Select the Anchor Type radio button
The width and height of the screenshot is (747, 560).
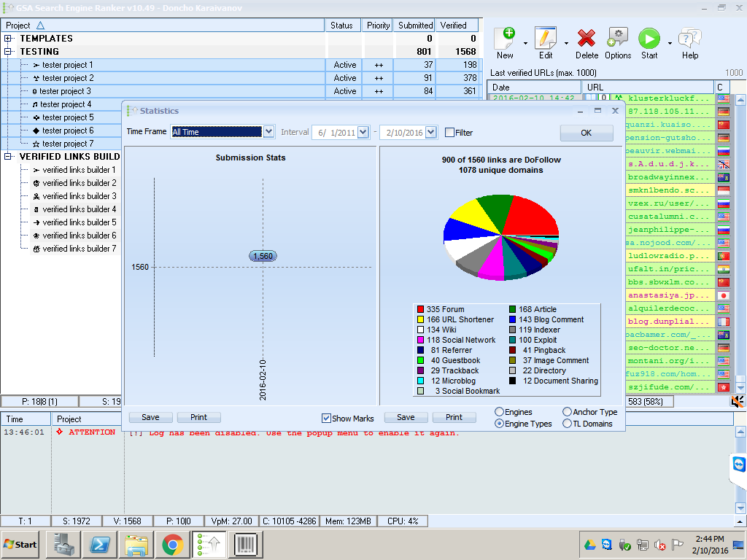[567, 412]
